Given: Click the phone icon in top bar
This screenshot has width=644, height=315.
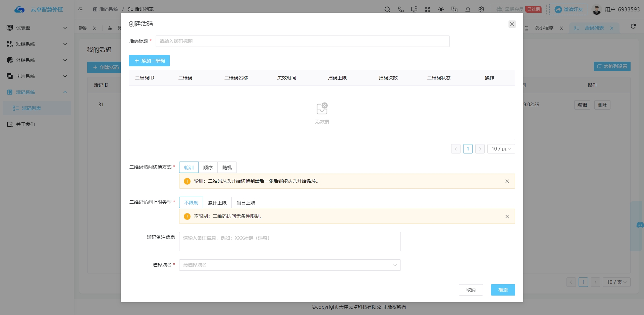Looking at the screenshot, I should [x=400, y=9].
